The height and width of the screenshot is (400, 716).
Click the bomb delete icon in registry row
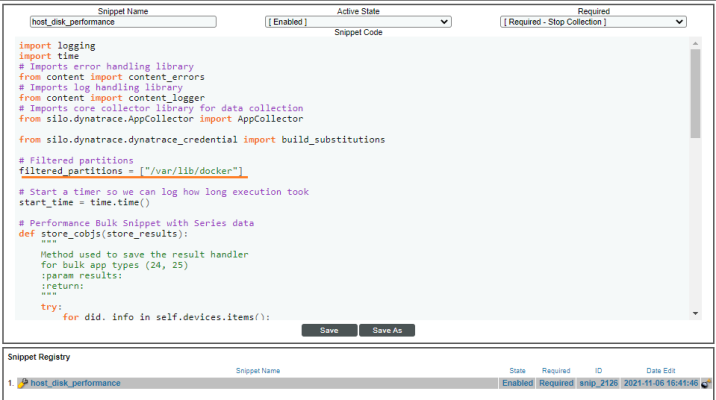pyautogui.click(x=706, y=384)
